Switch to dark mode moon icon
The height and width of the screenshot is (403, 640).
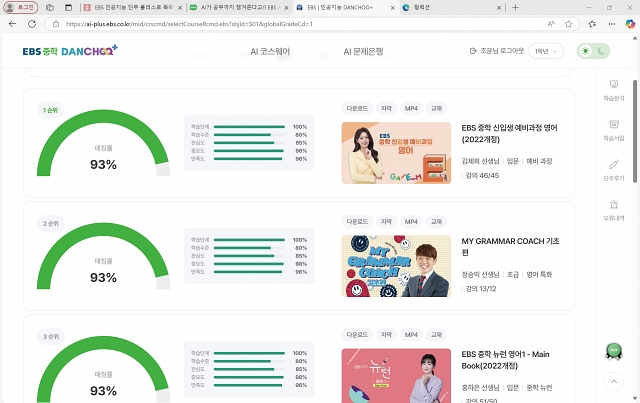coord(601,51)
